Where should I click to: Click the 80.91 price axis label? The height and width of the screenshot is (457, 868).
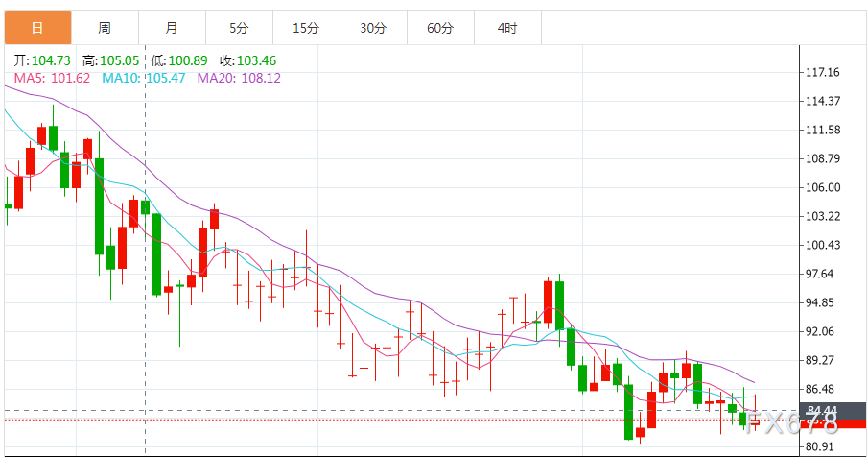(x=820, y=446)
